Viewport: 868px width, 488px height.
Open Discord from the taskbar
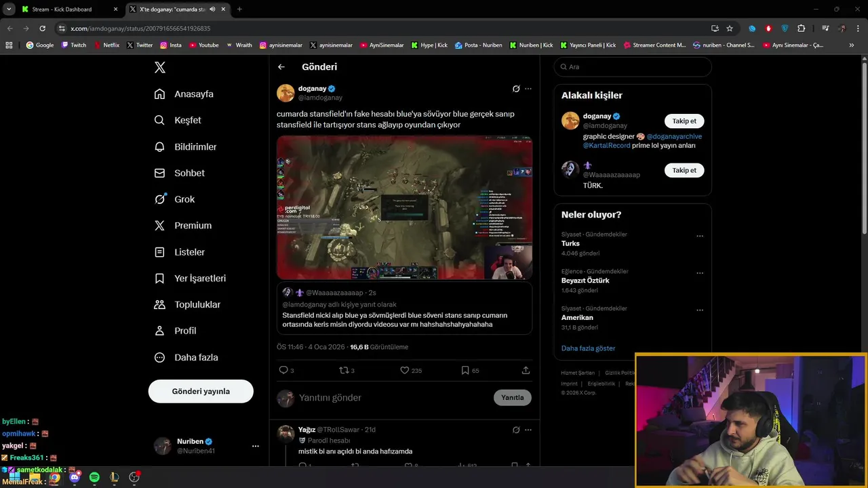(x=75, y=477)
